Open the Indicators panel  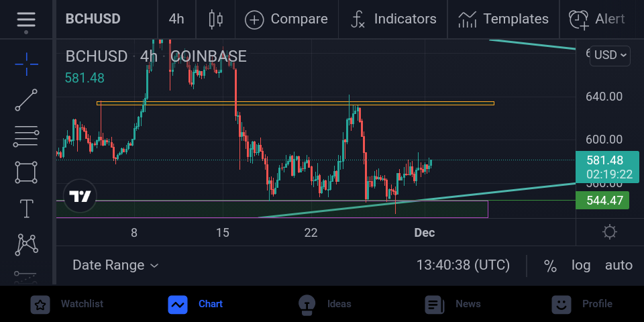coord(393,19)
